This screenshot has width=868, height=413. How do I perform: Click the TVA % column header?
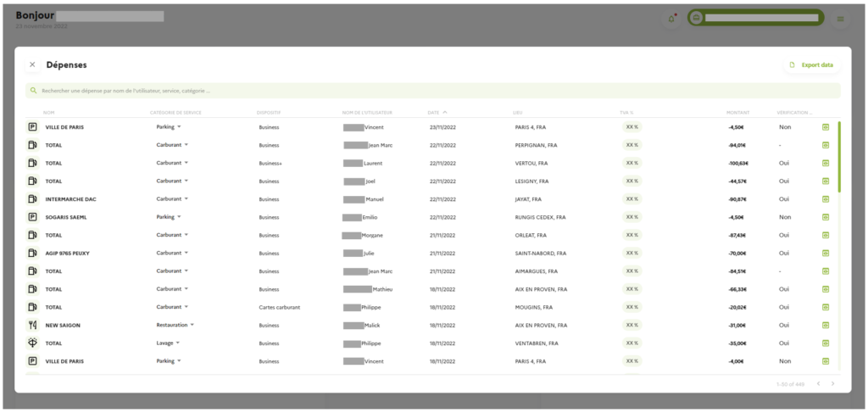tap(626, 113)
